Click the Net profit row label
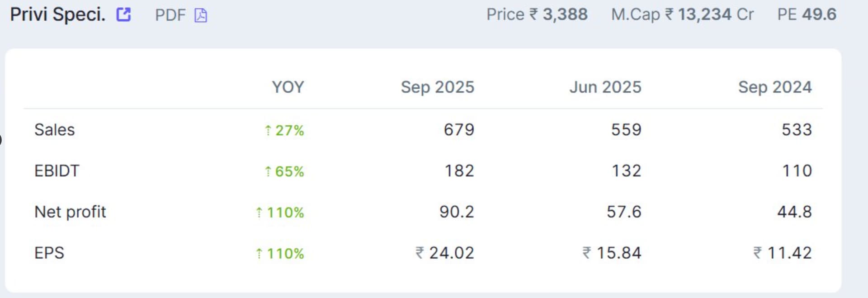868x298 pixels. [x=70, y=212]
